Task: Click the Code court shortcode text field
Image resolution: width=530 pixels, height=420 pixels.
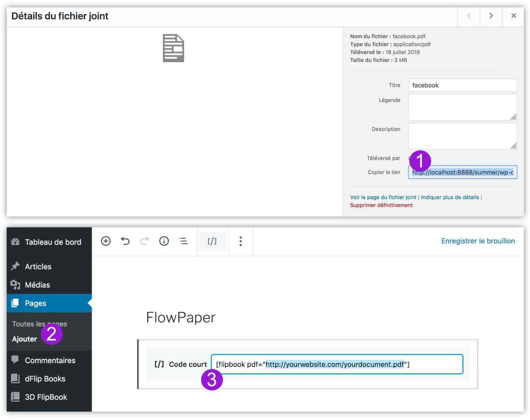Action: point(336,365)
